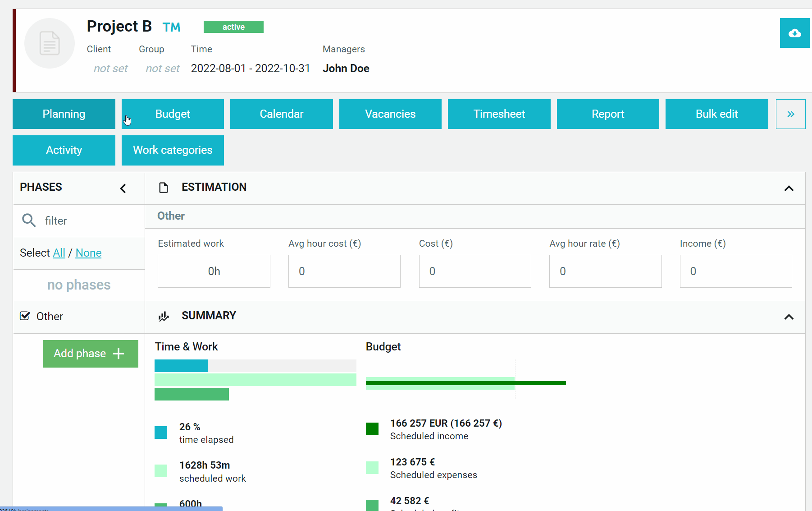This screenshot has width=812, height=511.
Task: Click the None selection link
Action: click(88, 253)
